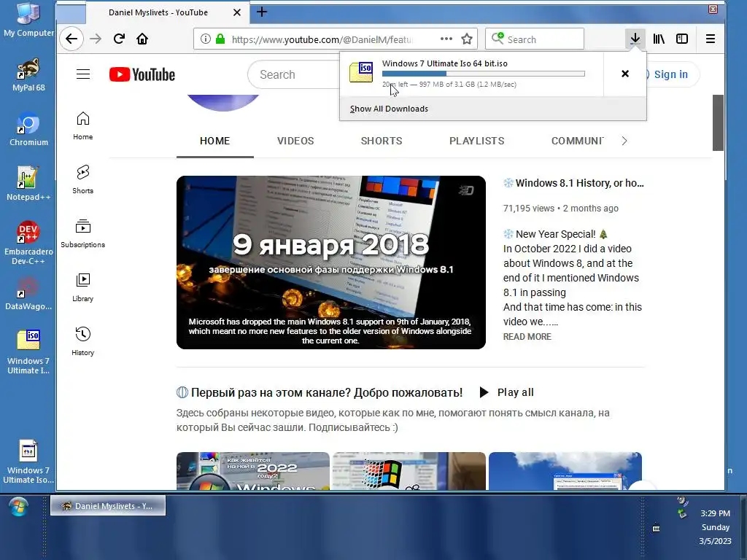This screenshot has height=560, width=747.
Task: Open Library in the YouTube sidebar
Action: [x=83, y=287]
